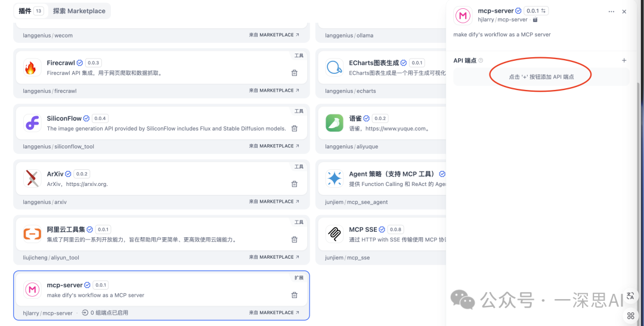Click the API 端点 section label
This screenshot has height=326, width=644.
tap(465, 60)
